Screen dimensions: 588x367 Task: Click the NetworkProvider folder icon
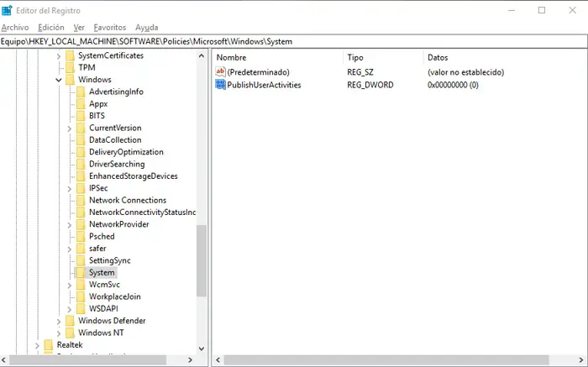(x=81, y=224)
